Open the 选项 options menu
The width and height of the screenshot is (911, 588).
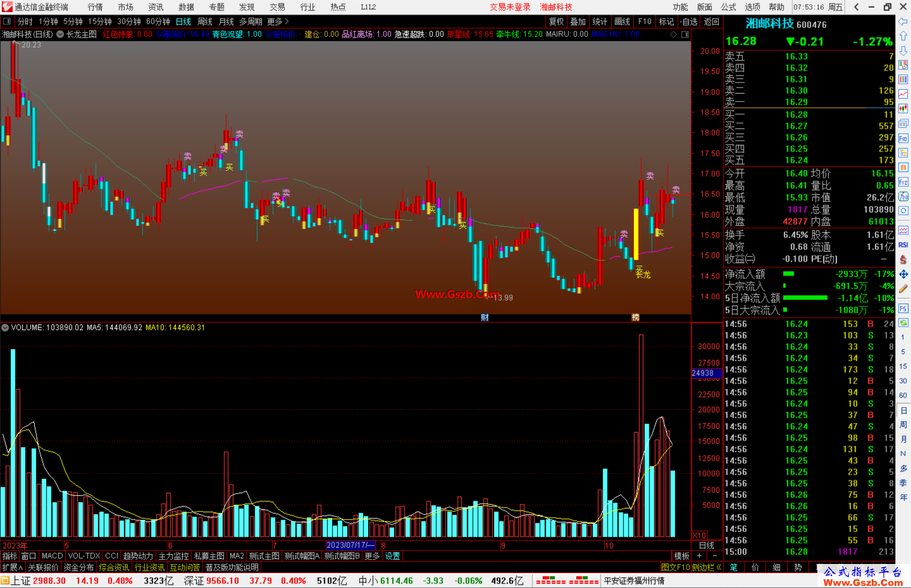point(752,7)
